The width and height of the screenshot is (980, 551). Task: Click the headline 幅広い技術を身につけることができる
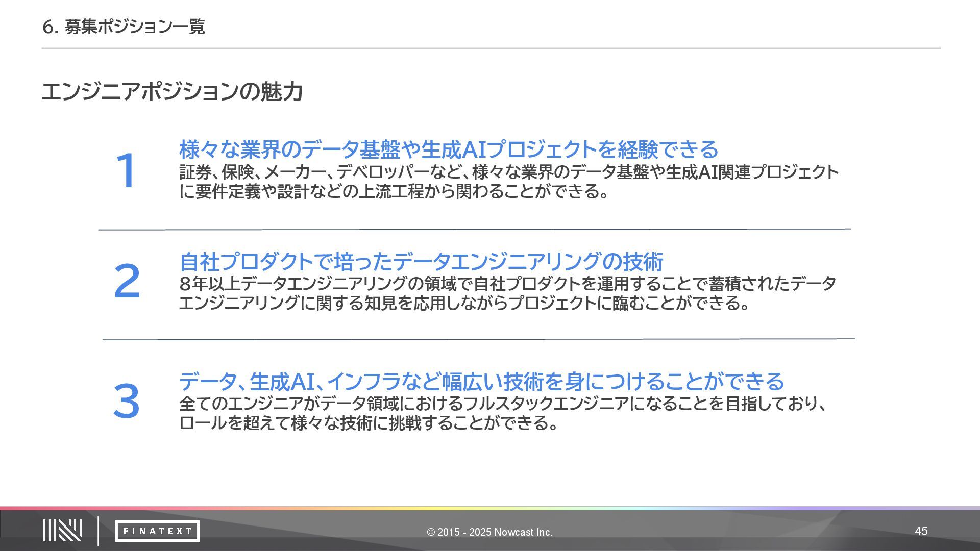coord(481,381)
